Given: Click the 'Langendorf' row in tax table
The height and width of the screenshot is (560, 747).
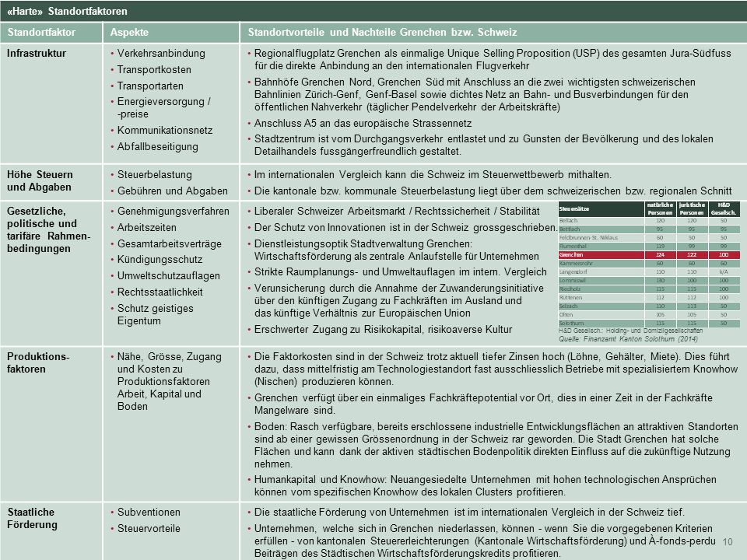Looking at the screenshot, I should tap(649, 272).
